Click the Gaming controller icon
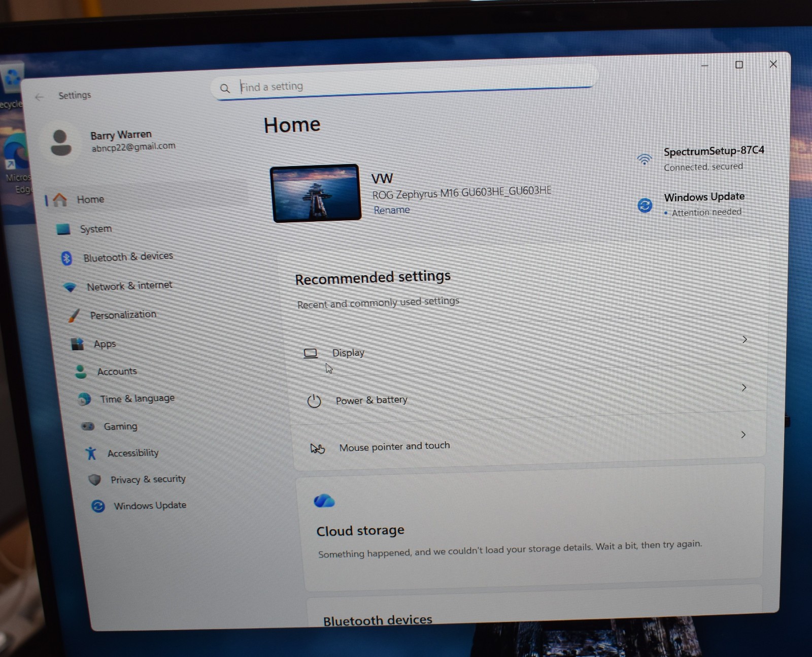The width and height of the screenshot is (812, 657). [88, 426]
